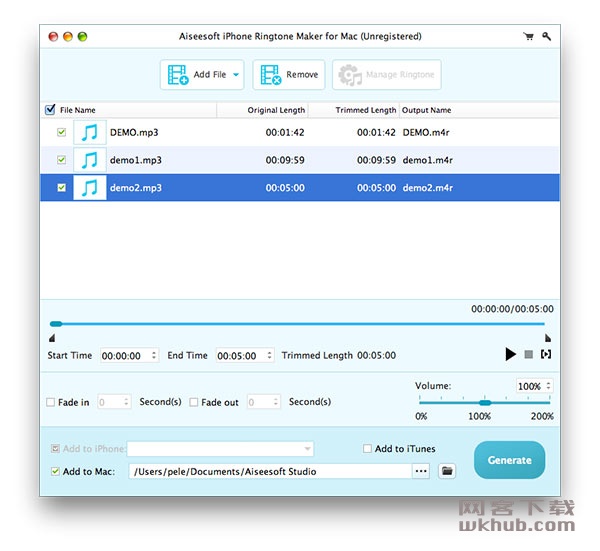Maximize the window with the green button
This screenshot has width=600, height=551.
pos(82,36)
